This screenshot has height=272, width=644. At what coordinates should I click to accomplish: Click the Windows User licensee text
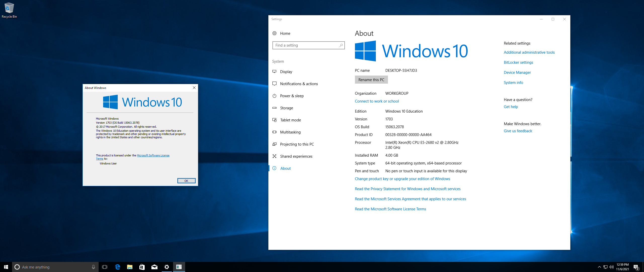point(108,163)
